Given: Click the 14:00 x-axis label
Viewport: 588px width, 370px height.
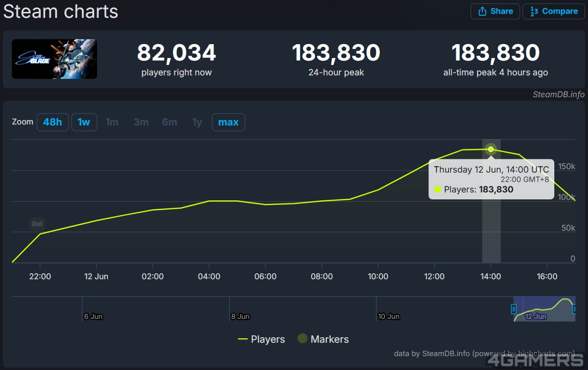Looking at the screenshot, I should (x=491, y=276).
